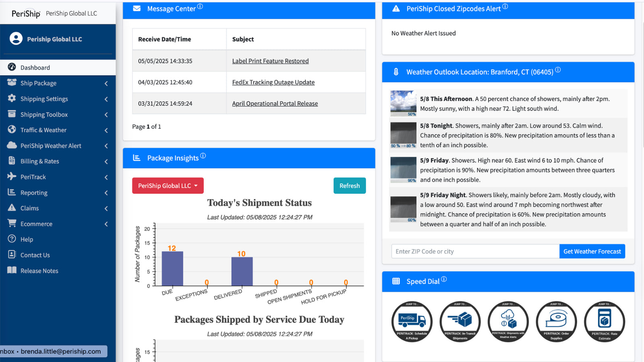This screenshot has width=644, height=362.
Task: Open PeriTrack Order Supplies speed dial
Action: 556,322
